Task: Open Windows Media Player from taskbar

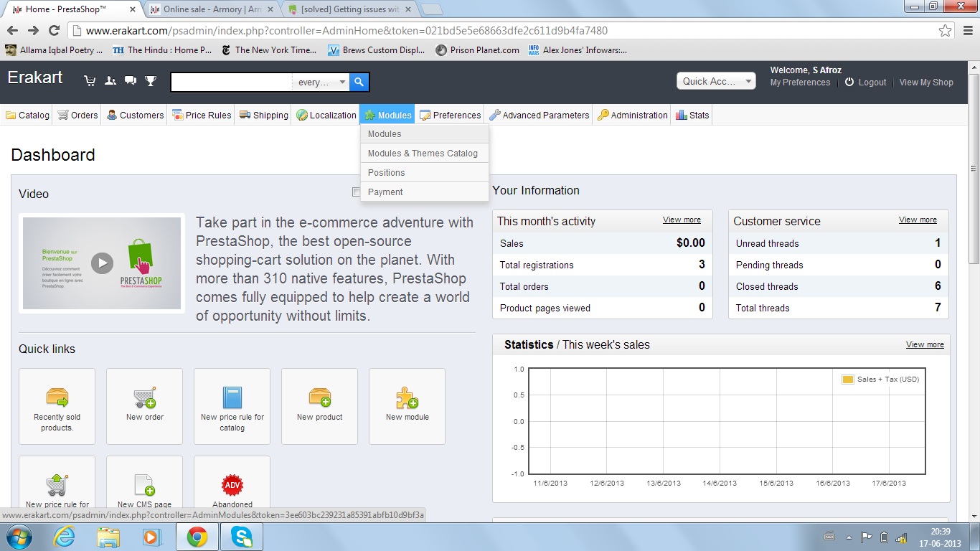Action: [x=151, y=537]
